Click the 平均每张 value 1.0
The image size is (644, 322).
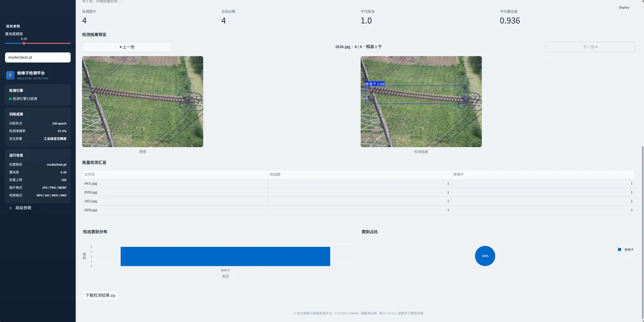click(366, 21)
